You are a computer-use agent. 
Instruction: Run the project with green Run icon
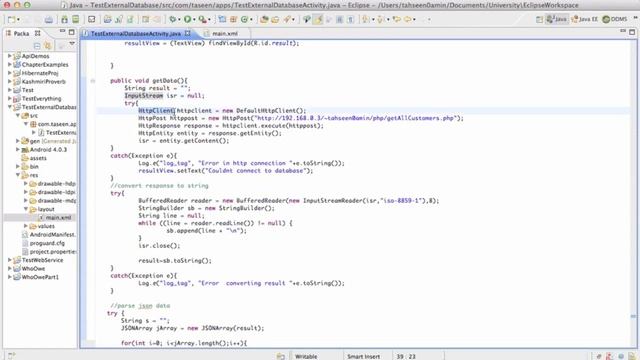click(187, 19)
